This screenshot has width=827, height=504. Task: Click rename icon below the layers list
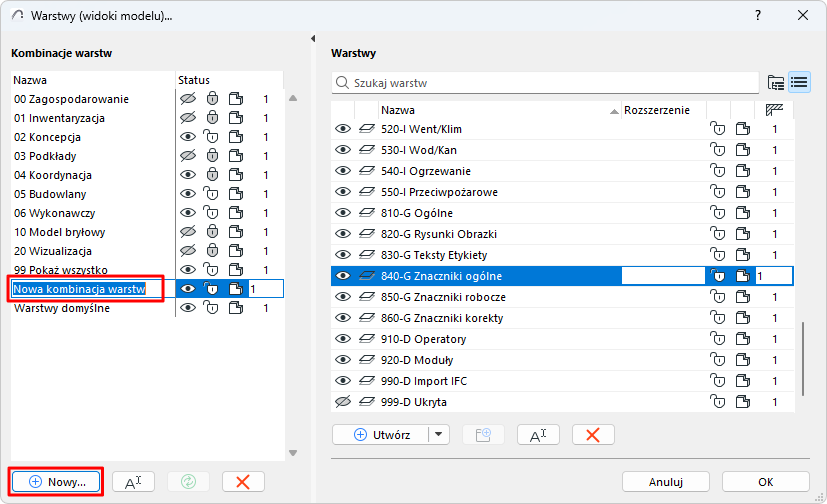point(538,434)
